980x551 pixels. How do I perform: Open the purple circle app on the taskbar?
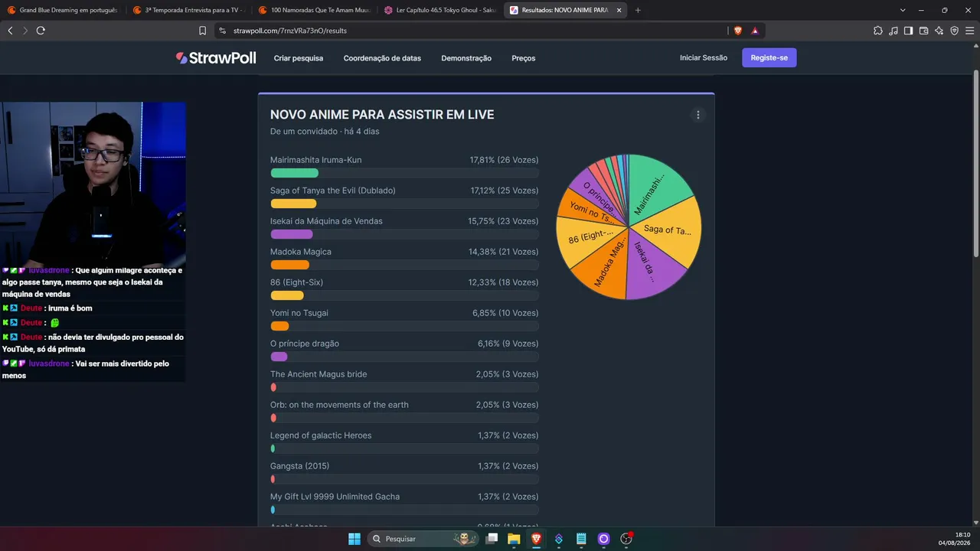603,539
